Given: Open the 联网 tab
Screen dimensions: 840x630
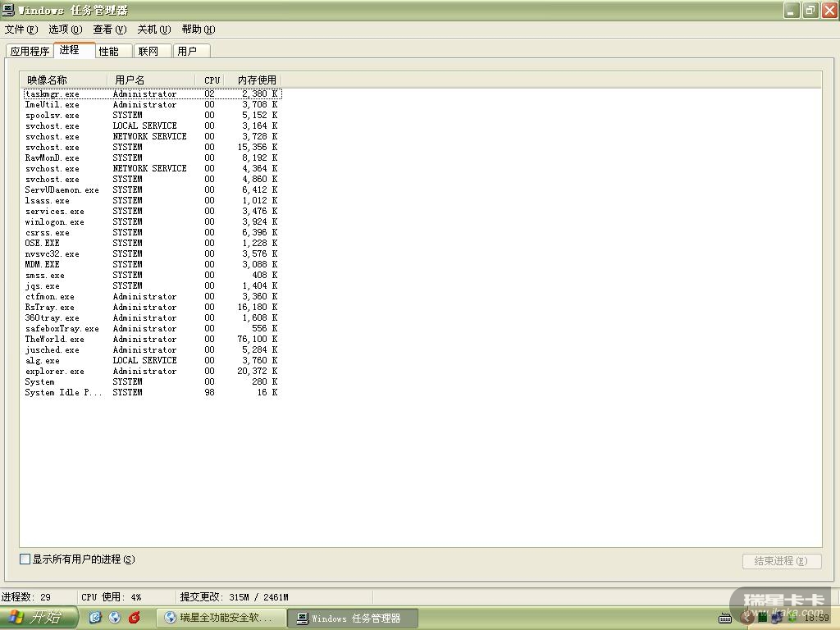Looking at the screenshot, I should tap(153, 51).
